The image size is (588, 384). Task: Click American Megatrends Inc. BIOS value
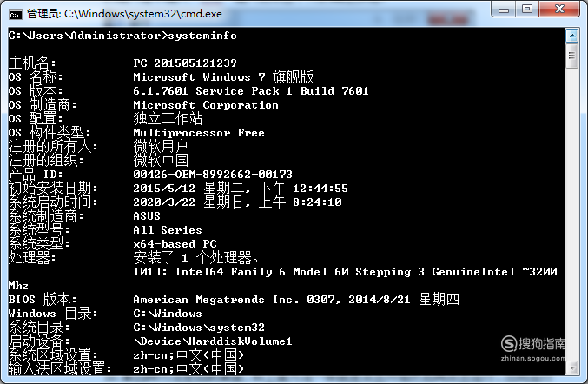(x=296, y=299)
